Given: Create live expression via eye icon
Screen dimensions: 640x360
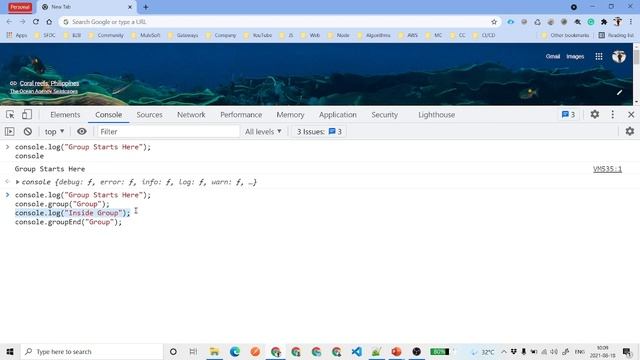Looking at the screenshot, I should [x=82, y=131].
